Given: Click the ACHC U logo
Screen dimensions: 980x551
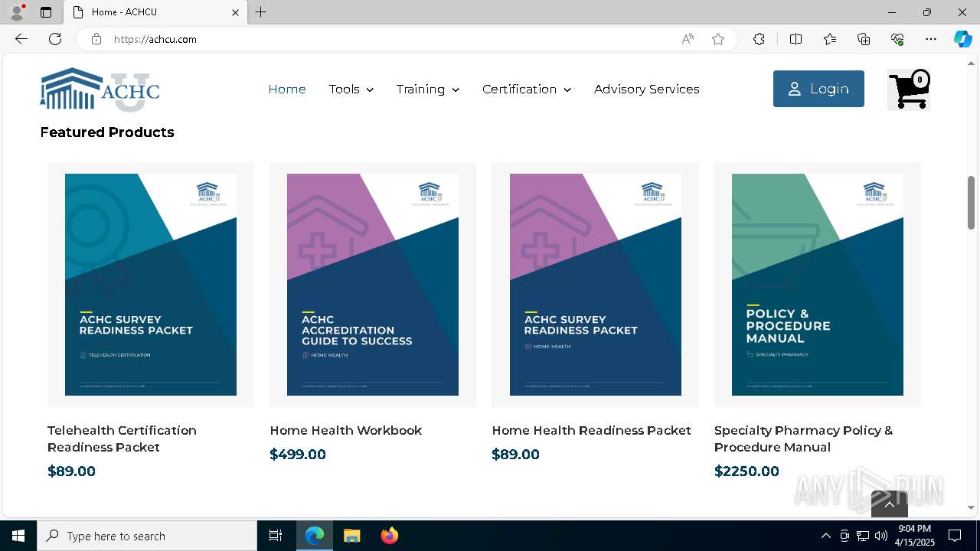Looking at the screenshot, I should pyautogui.click(x=100, y=90).
